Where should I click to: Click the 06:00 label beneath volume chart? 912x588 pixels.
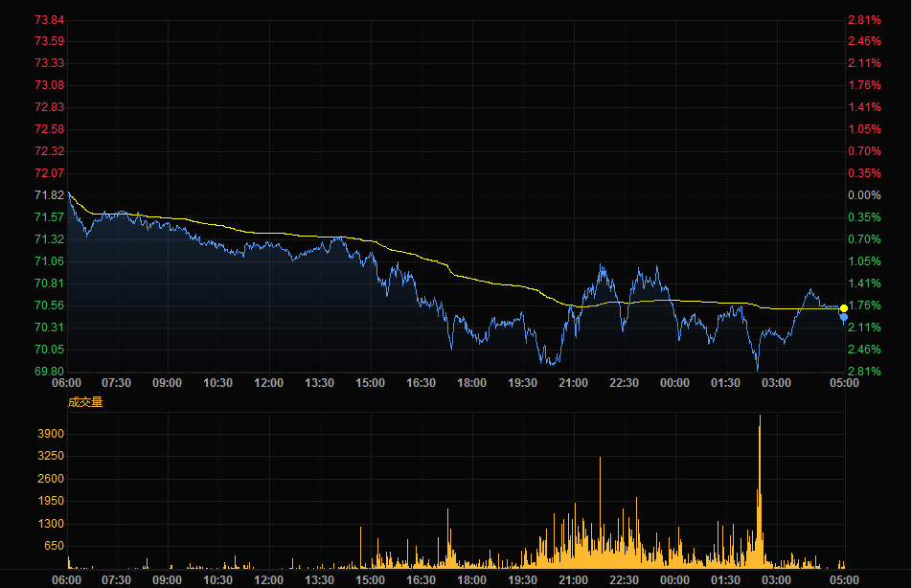coord(67,580)
